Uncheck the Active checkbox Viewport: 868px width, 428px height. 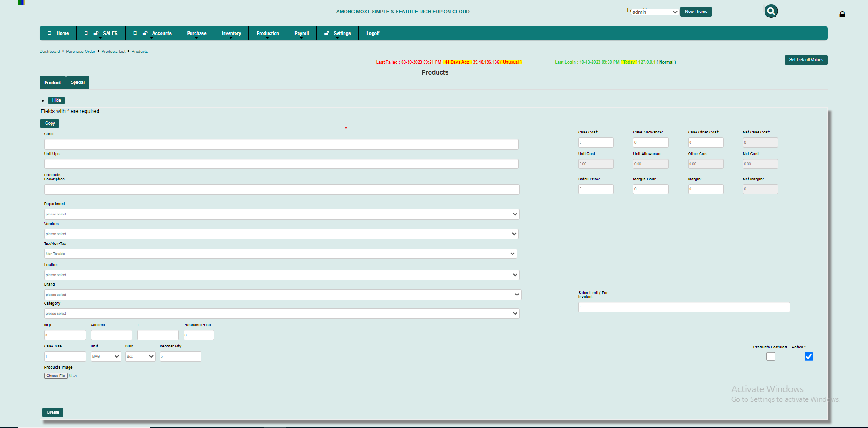point(809,356)
